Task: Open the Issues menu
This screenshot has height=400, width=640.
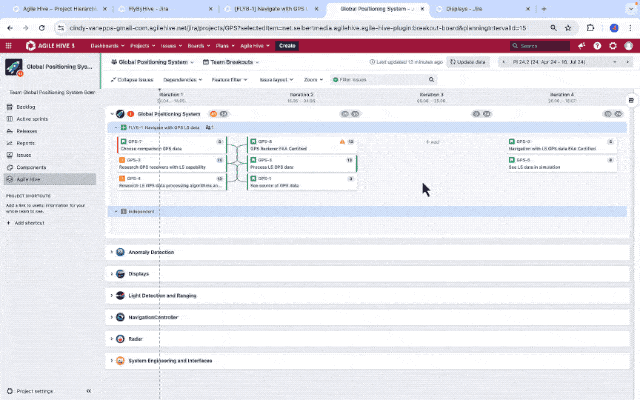Action: coord(171,46)
